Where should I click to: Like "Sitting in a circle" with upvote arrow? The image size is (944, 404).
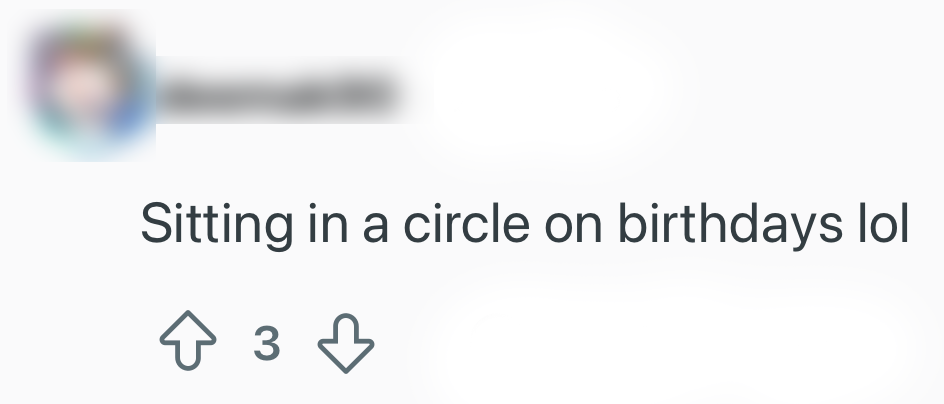click(x=187, y=344)
